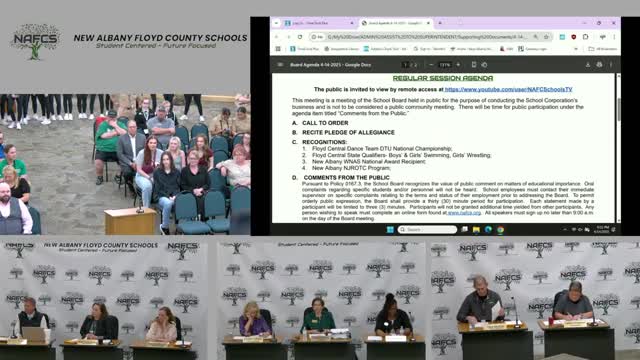Click the PDF zoom percentage box
Viewport: 640px width, 360px height.
[x=444, y=64]
